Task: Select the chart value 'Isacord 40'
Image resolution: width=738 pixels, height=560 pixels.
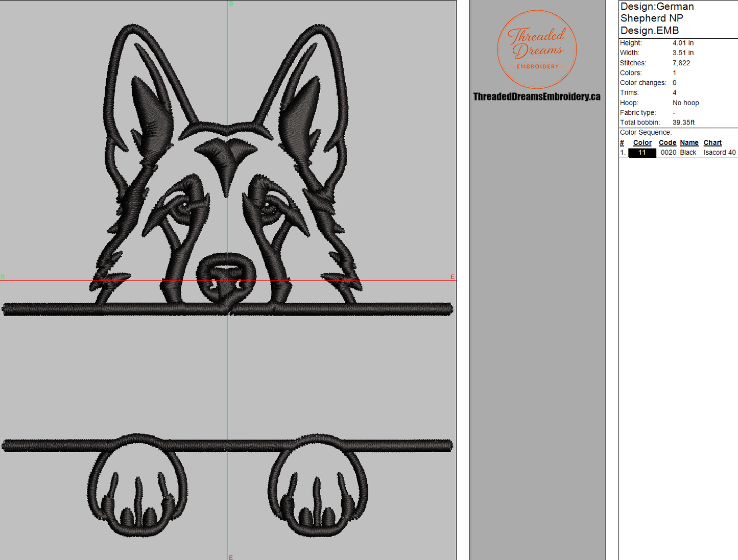Action: [x=719, y=153]
